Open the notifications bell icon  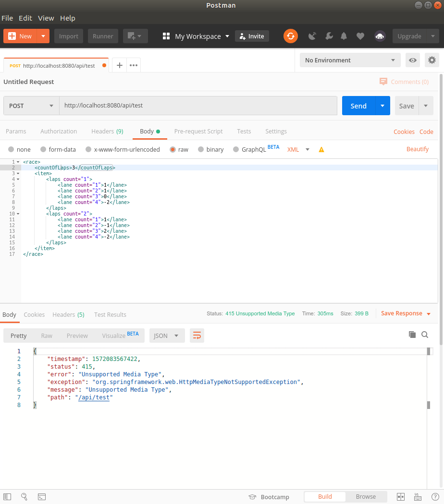click(x=344, y=36)
